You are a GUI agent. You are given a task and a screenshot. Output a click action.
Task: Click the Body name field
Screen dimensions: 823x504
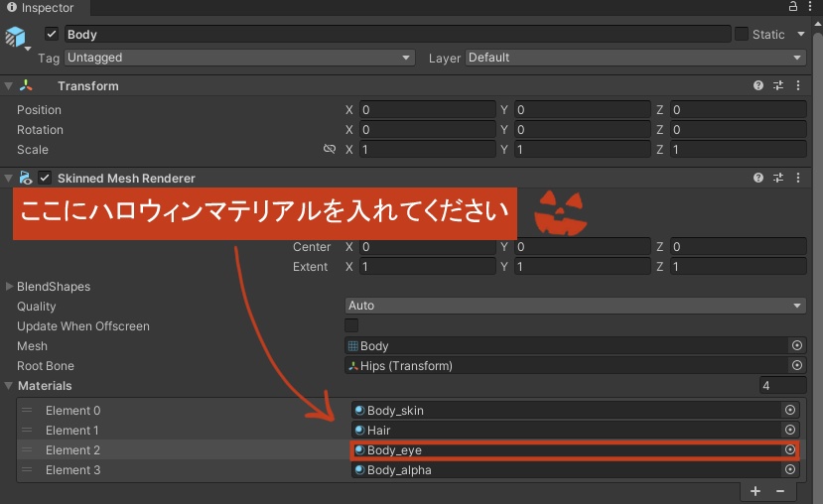click(x=398, y=34)
